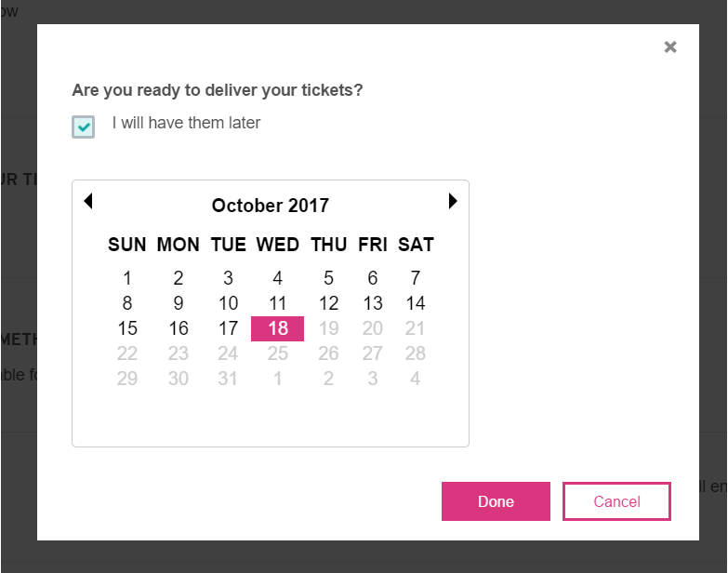Image resolution: width=728 pixels, height=573 pixels.
Task: Pick October 14 date
Action: tap(416, 303)
